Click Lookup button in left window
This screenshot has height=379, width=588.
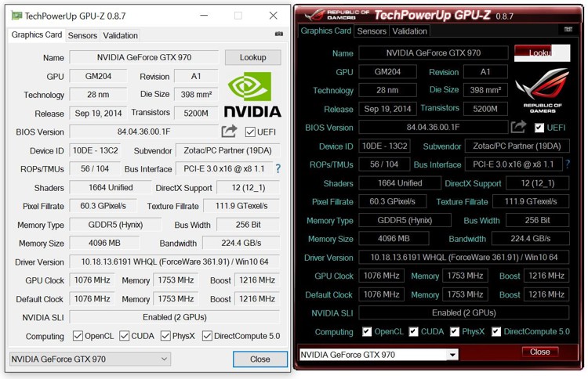252,57
